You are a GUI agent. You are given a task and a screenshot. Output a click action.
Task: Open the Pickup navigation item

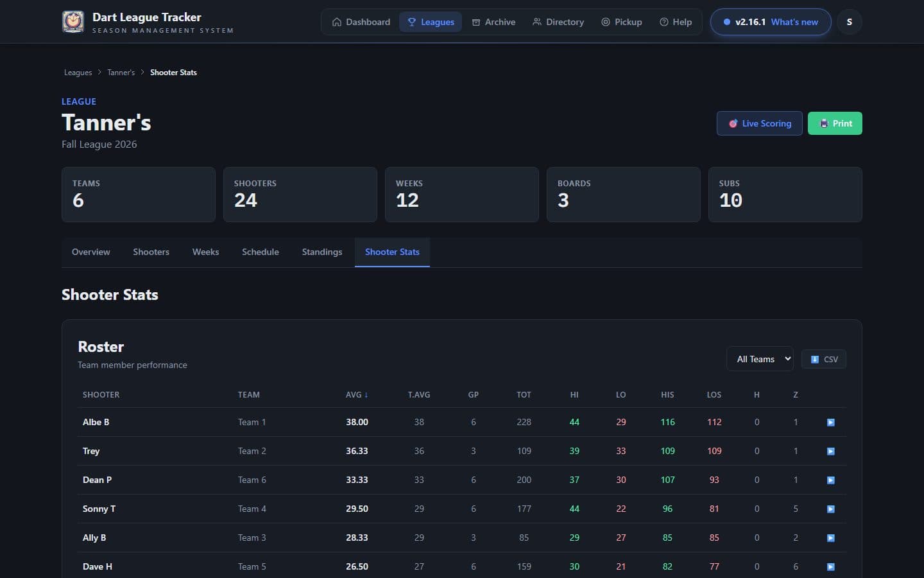click(x=621, y=22)
